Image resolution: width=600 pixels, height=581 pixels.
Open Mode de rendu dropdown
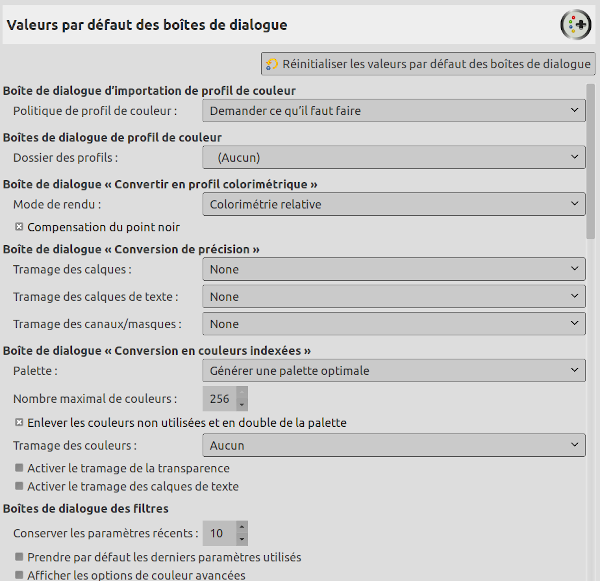pos(394,204)
